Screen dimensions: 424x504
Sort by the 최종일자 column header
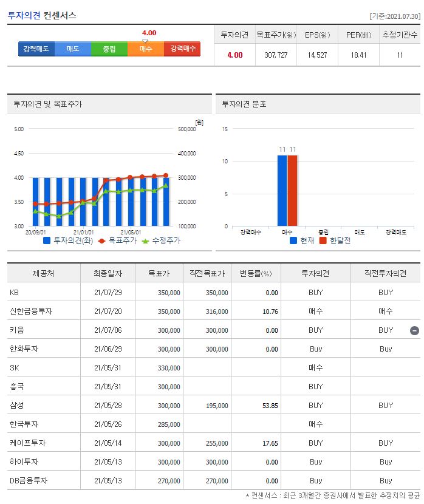108,273
